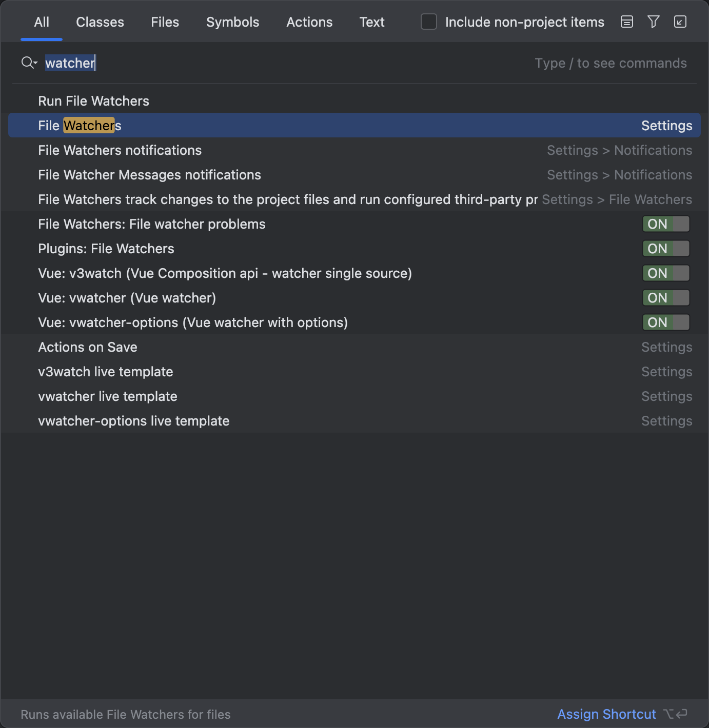This screenshot has width=709, height=728.
Task: Click the Assign Shortcut link
Action: 606,714
